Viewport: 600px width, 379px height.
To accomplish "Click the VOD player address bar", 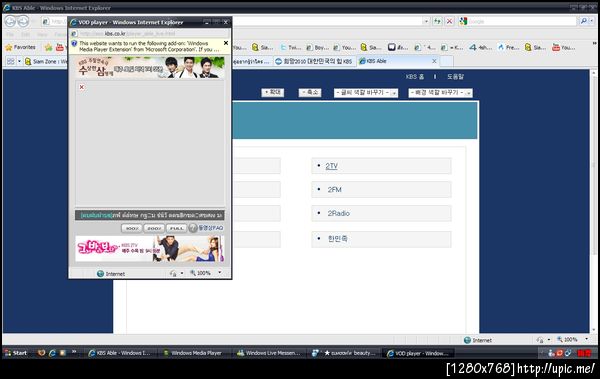I will (x=150, y=34).
